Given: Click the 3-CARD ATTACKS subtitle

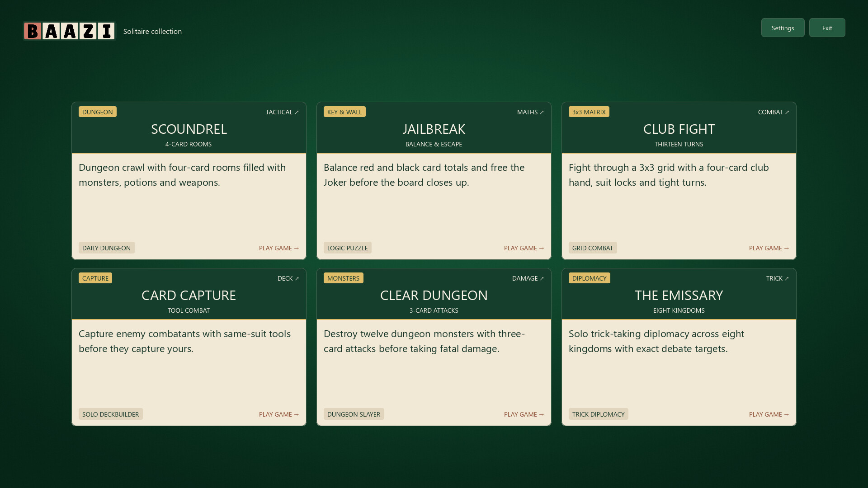Looking at the screenshot, I should pos(434,310).
